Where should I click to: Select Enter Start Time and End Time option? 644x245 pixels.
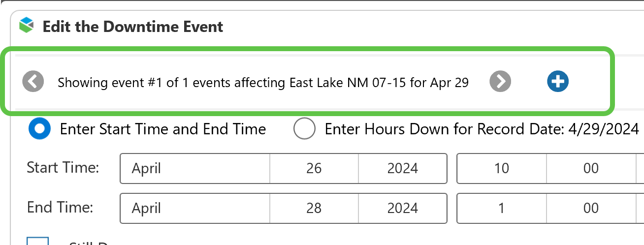coord(39,129)
